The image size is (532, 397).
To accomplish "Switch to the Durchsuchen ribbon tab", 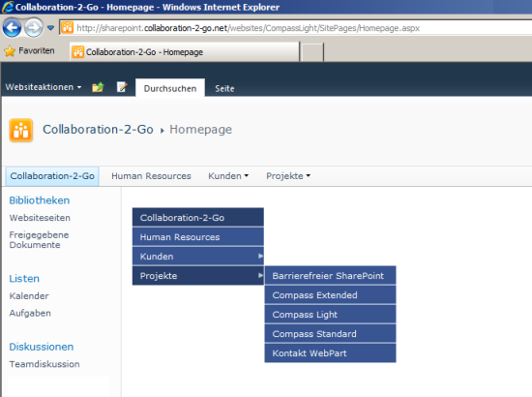I will click(170, 88).
